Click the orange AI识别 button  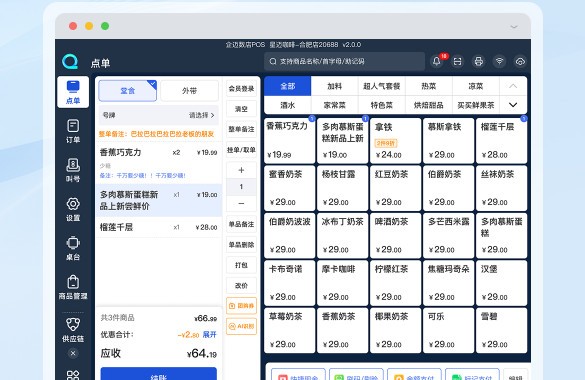(241, 326)
